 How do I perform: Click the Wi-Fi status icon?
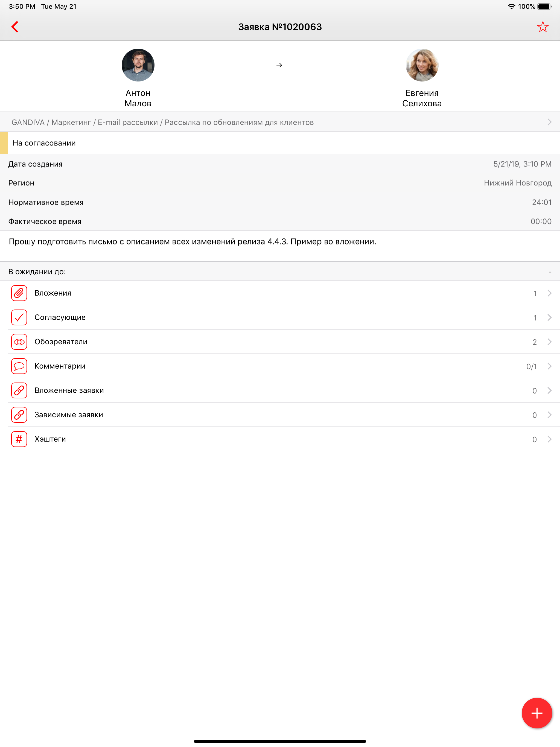[511, 6]
